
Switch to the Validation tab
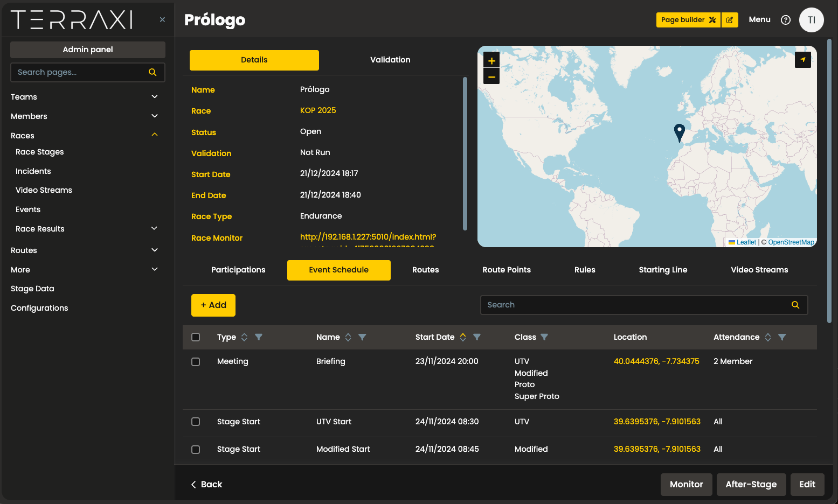[390, 60]
